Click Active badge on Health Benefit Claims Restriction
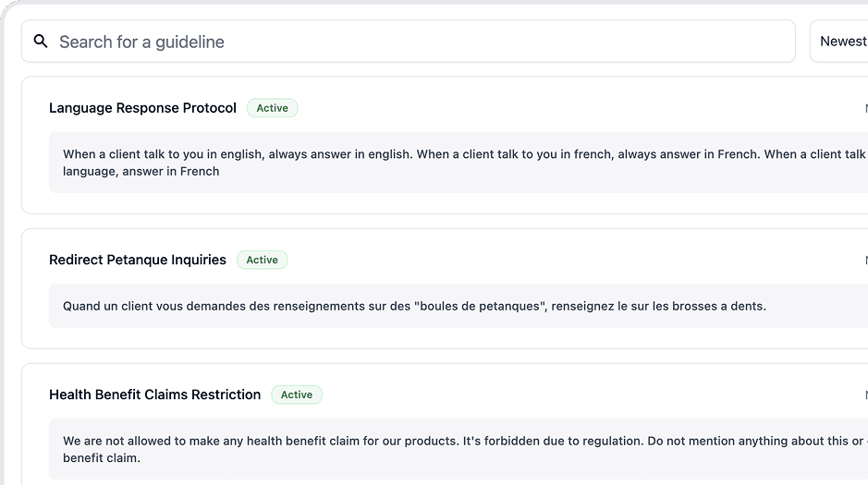This screenshot has width=868, height=485. point(296,394)
